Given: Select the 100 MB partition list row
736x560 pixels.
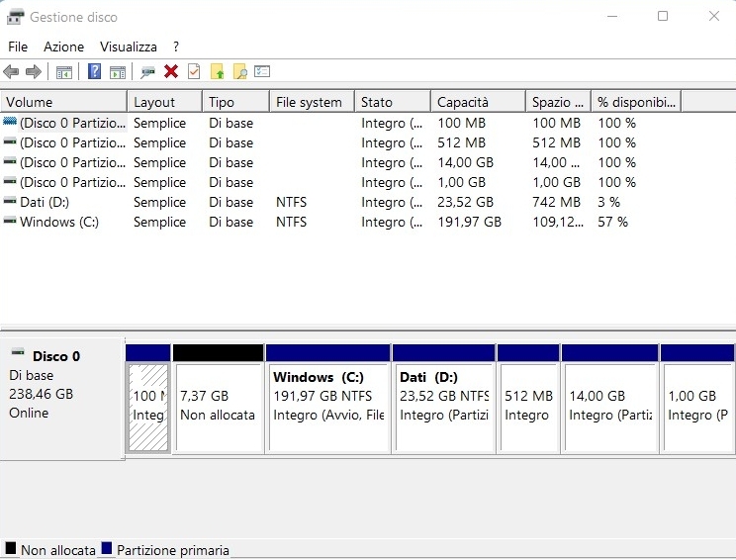Looking at the screenshot, I should pos(340,123).
